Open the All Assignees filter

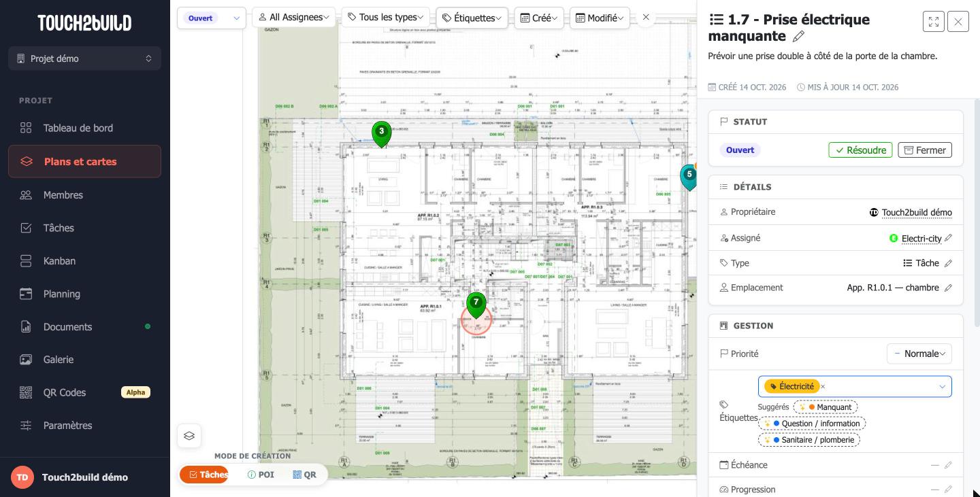pos(294,18)
